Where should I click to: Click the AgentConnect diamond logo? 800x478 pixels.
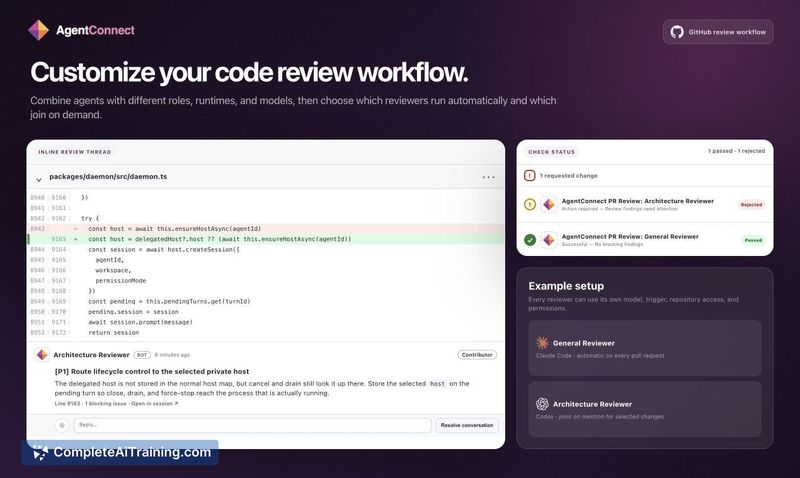tap(38, 30)
